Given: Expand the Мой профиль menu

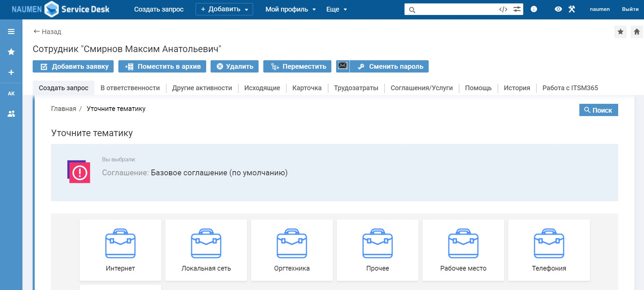Looking at the screenshot, I should pos(291,10).
